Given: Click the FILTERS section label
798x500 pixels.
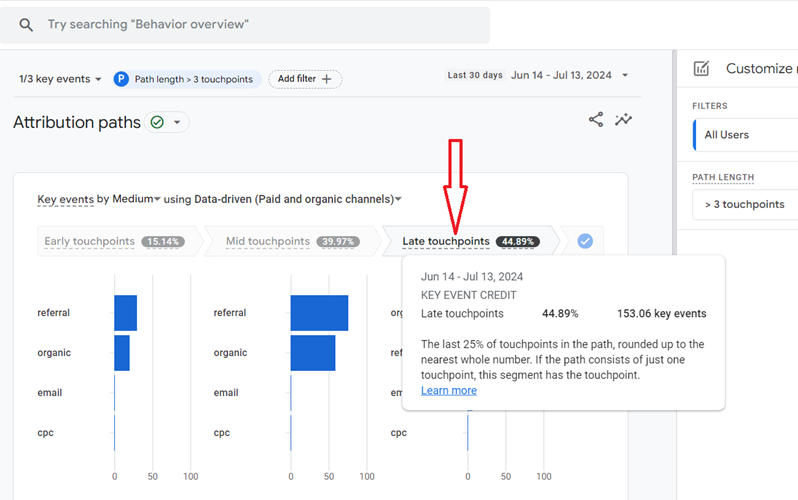Looking at the screenshot, I should click(710, 106).
